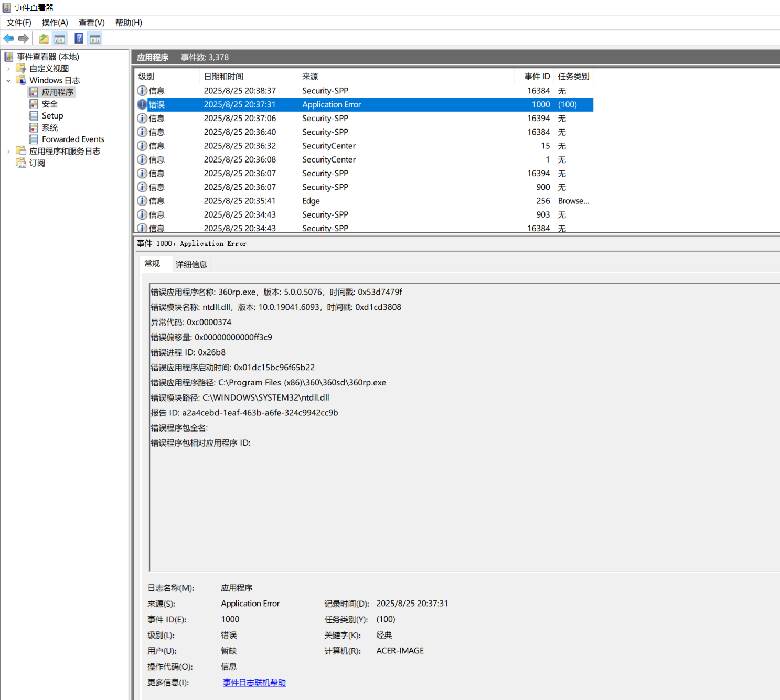Viewport: 780px width, 700px height.
Task: Select the Edge event row with ID 256
Action: [x=311, y=201]
